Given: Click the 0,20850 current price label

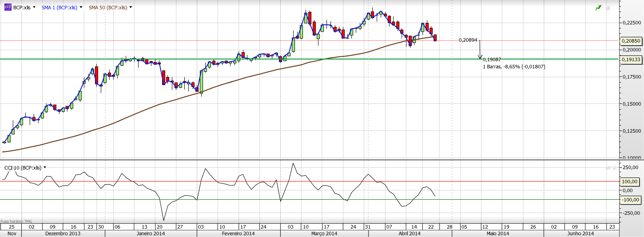Looking at the screenshot, I should point(631,41).
